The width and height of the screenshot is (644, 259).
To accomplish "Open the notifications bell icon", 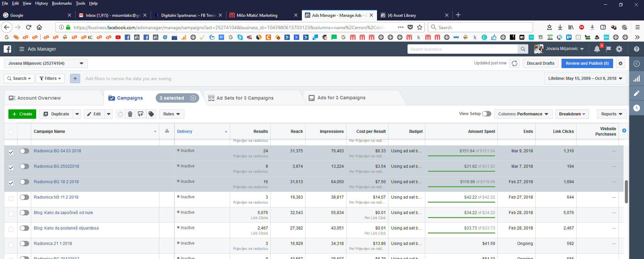I will 597,49.
